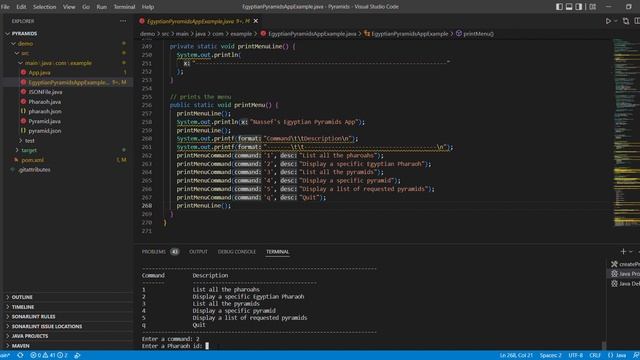
Task: Open the Terminal menu
Action: coord(124,7)
